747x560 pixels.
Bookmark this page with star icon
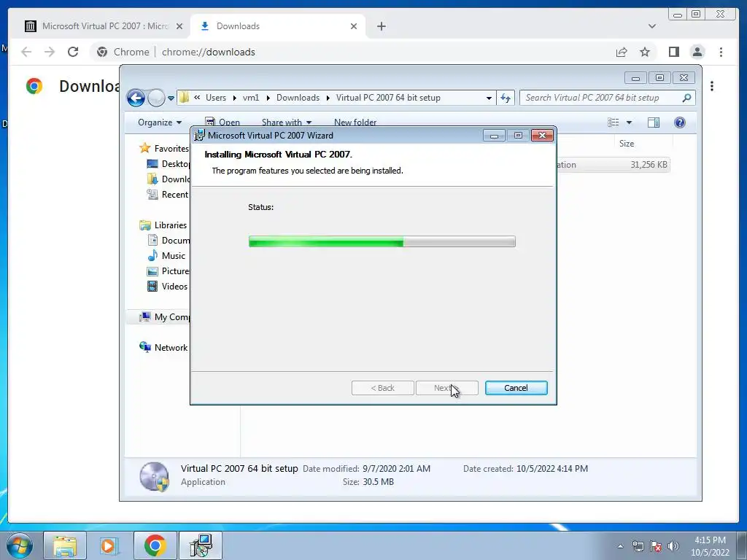[645, 52]
